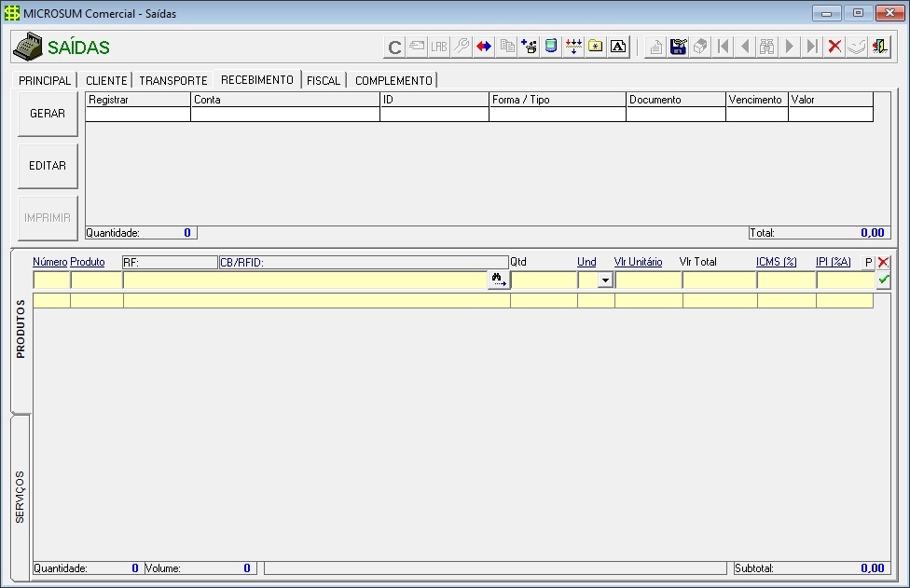Click the 'C' toolbar icon
This screenshot has width=910, height=588.
(x=394, y=47)
